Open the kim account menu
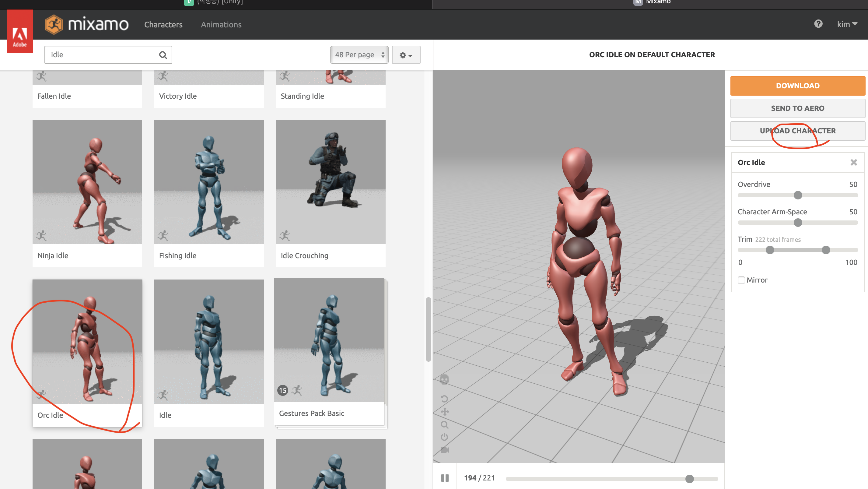The width and height of the screenshot is (868, 489). 847,24
